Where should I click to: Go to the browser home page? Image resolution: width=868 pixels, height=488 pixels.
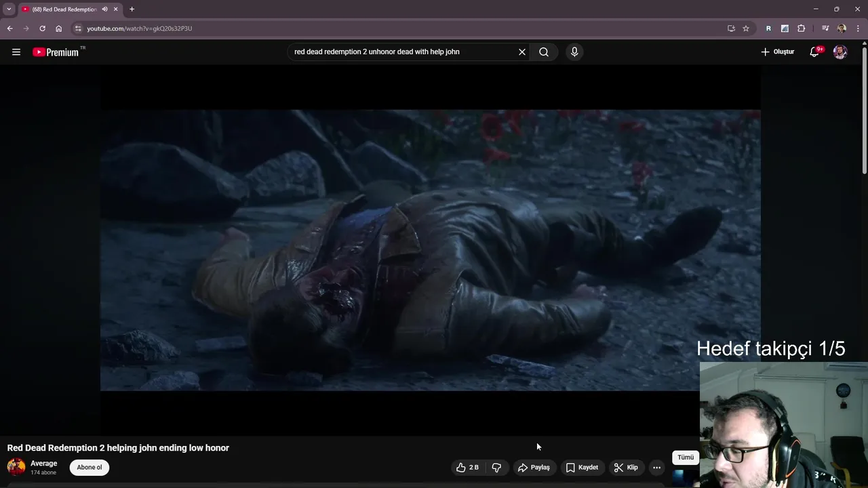[58, 28]
